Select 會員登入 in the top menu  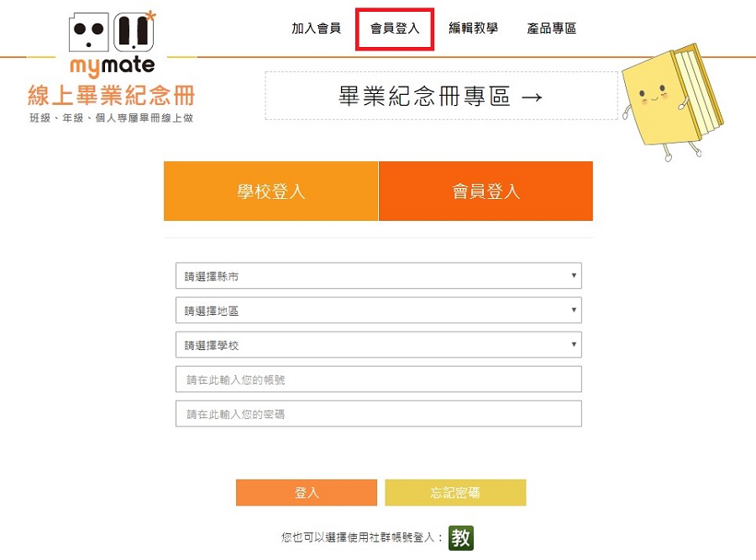395,29
